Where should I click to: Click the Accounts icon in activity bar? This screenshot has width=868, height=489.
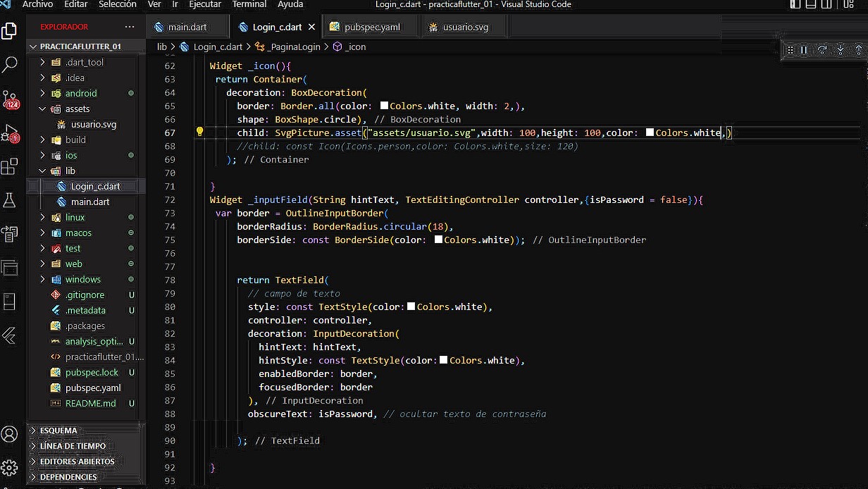10,434
